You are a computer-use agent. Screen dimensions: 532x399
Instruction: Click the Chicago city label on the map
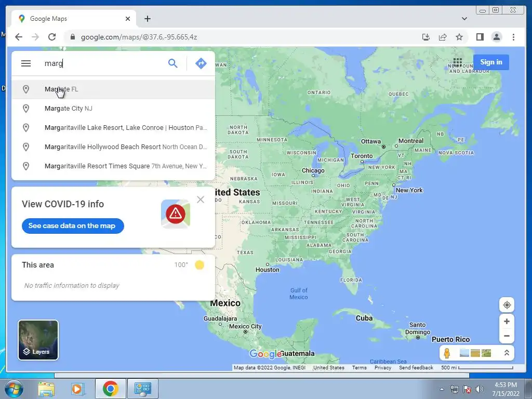(313, 170)
